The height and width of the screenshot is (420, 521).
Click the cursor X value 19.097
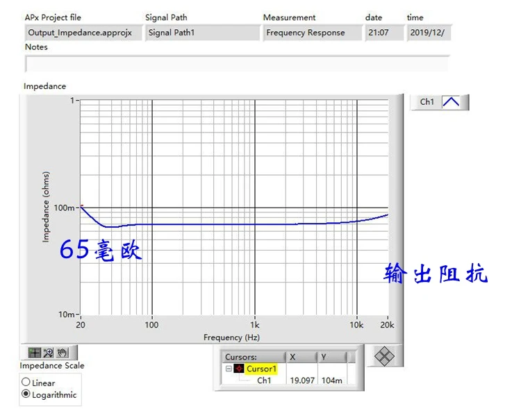coord(302,380)
